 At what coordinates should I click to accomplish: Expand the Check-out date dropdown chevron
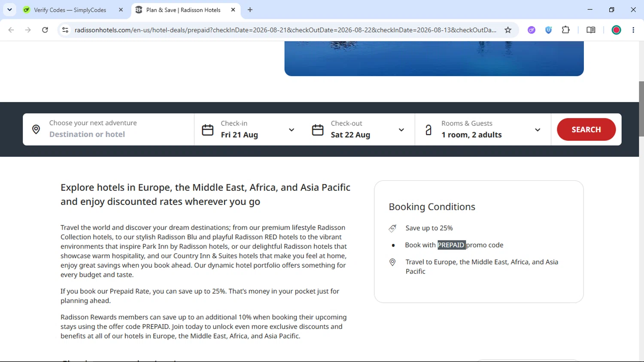pyautogui.click(x=401, y=130)
